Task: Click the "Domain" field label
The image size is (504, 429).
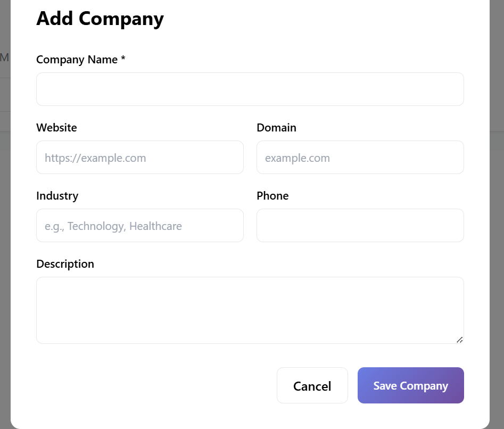Action: 276,128
